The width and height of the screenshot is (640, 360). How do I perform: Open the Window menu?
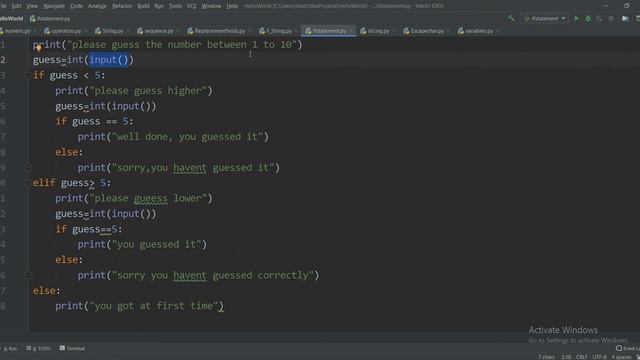[211, 6]
